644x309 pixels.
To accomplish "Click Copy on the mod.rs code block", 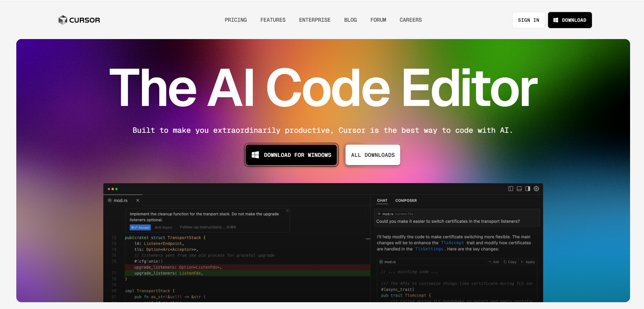I will [510, 262].
